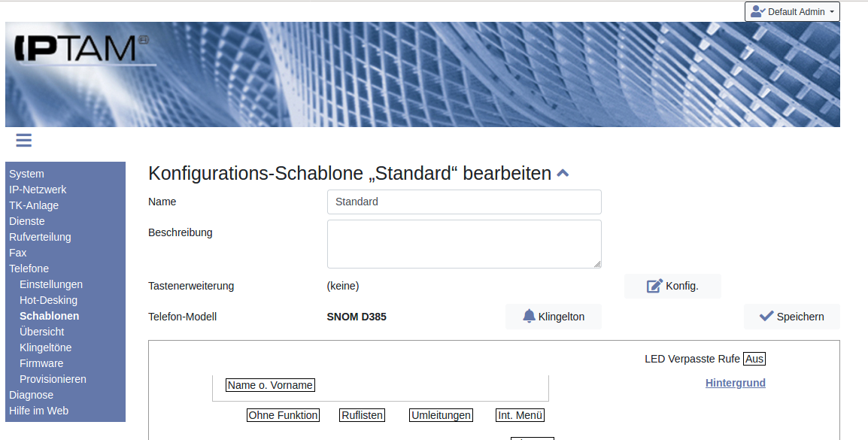Open the TK-Anlage sidebar menu
The height and width of the screenshot is (440, 868).
click(34, 205)
